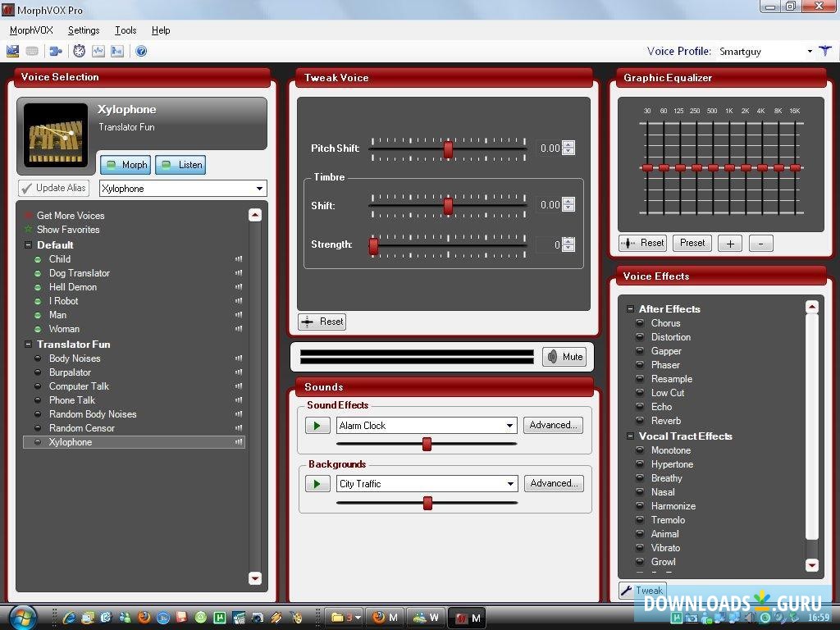Click the Get More Voices red icon
The height and width of the screenshot is (630, 840).
point(29,216)
